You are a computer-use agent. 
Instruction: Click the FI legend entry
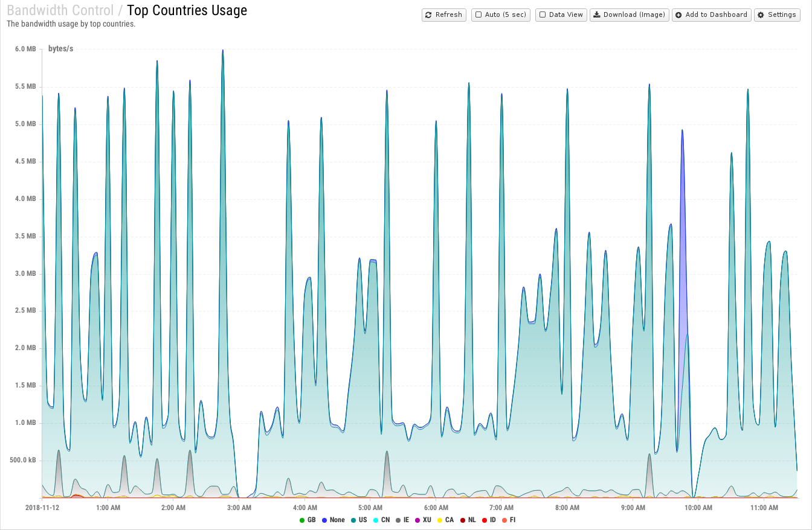click(509, 520)
